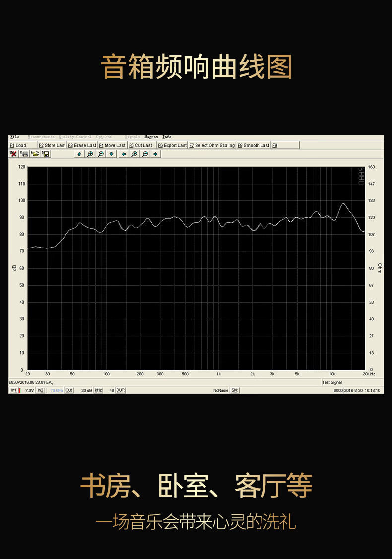Click F7 Select Ohm Scaling button

(212, 145)
